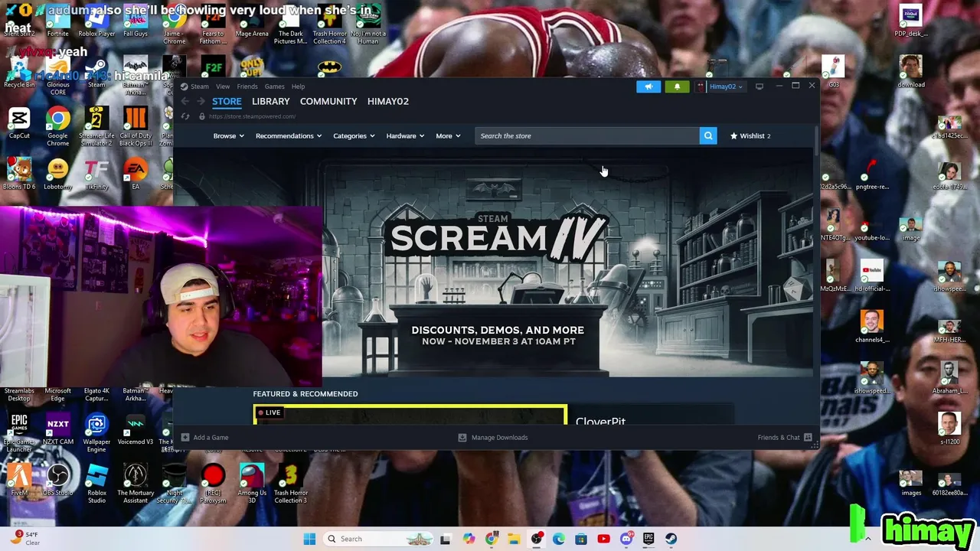Launch Roblox Studio from the desktop
The height and width of the screenshot is (551, 980).
96,484
